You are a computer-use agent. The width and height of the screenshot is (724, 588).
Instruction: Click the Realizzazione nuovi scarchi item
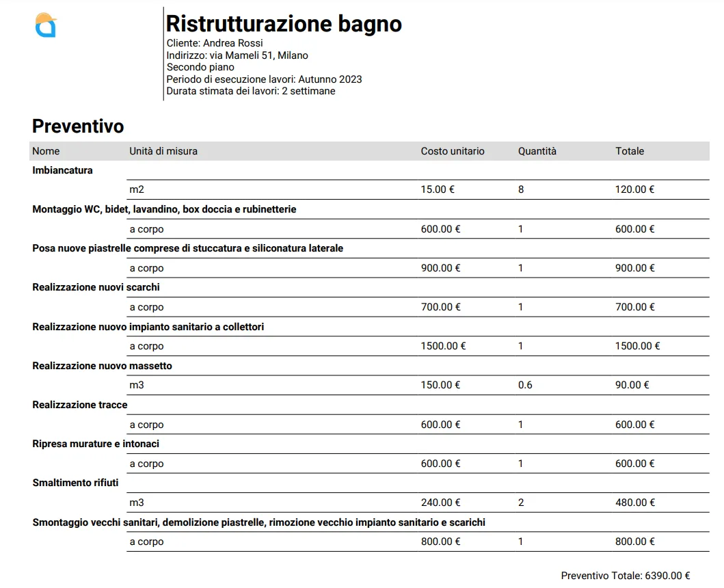click(96, 287)
